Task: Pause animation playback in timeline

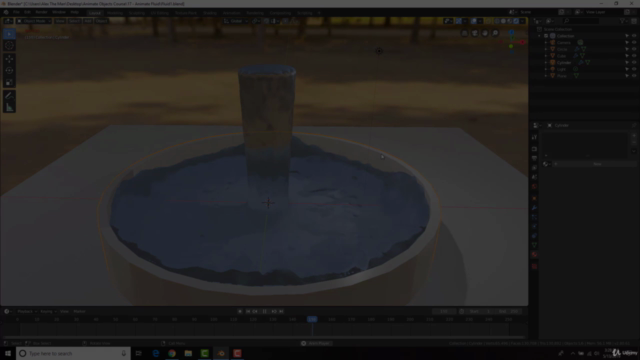Action: coord(264,311)
